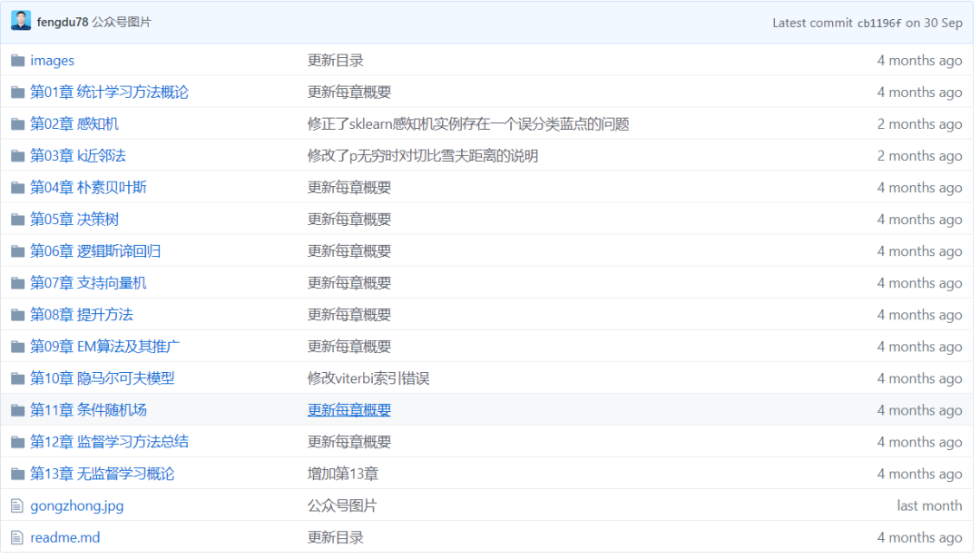Open commit hash cb1196f
This screenshot has width=980, height=559.
click(x=878, y=23)
